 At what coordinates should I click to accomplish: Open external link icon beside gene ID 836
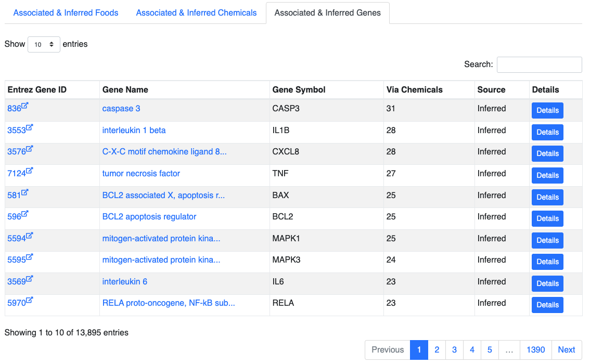(25, 106)
